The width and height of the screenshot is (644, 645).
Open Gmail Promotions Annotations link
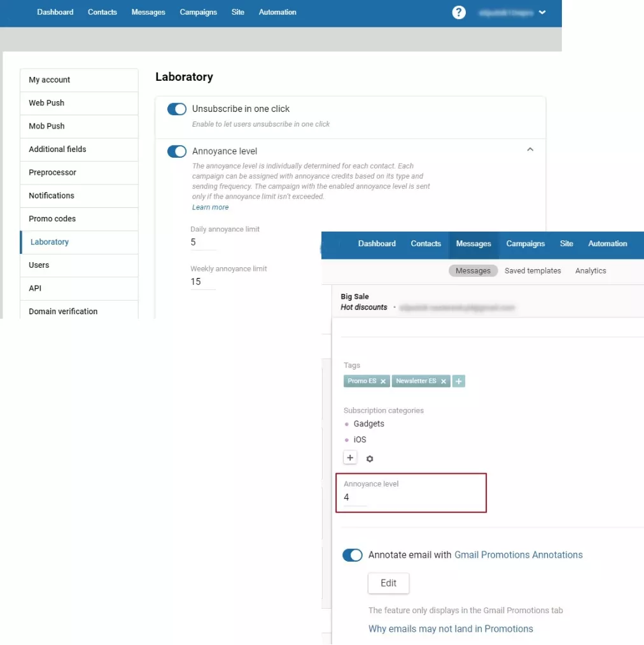(519, 555)
